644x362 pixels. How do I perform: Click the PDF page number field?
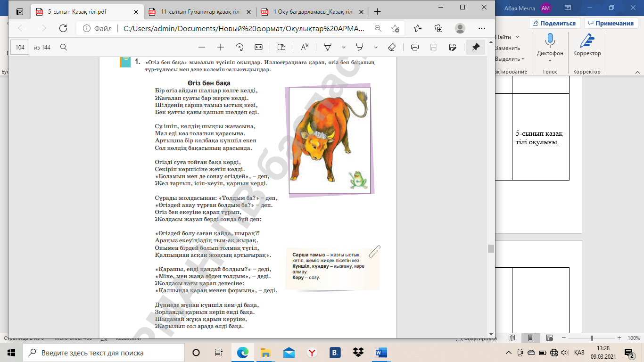[x=20, y=47]
